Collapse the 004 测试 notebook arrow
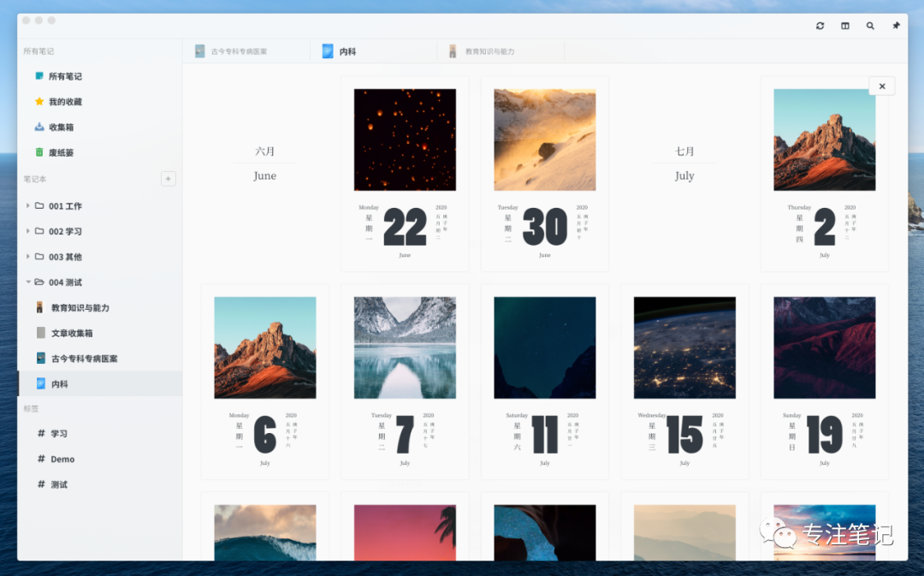The width and height of the screenshot is (924, 576). (27, 282)
